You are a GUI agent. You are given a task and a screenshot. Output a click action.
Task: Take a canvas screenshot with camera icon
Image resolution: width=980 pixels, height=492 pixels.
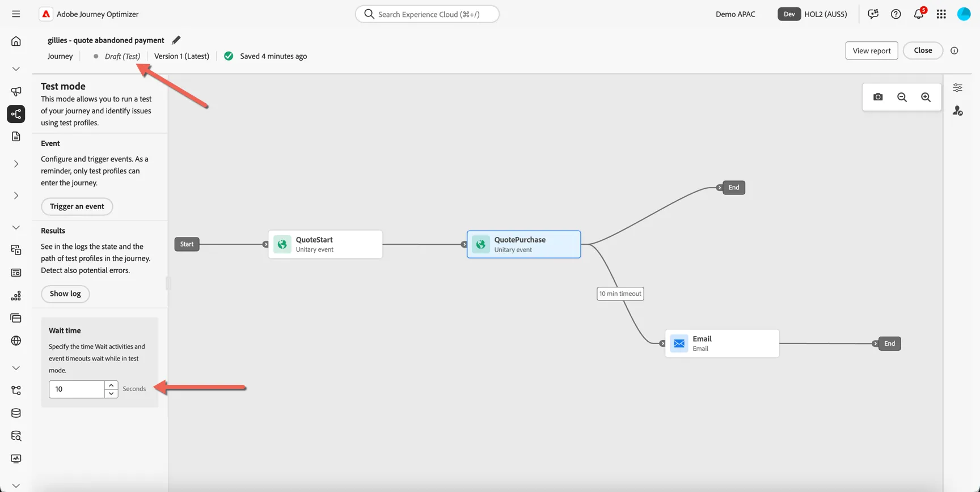[878, 97]
